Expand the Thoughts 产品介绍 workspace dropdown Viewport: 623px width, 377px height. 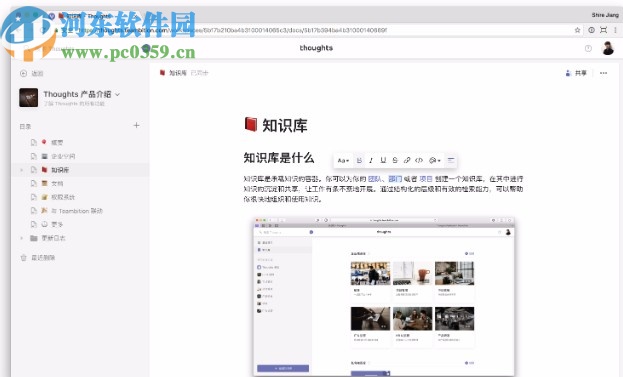pyautogui.click(x=118, y=94)
